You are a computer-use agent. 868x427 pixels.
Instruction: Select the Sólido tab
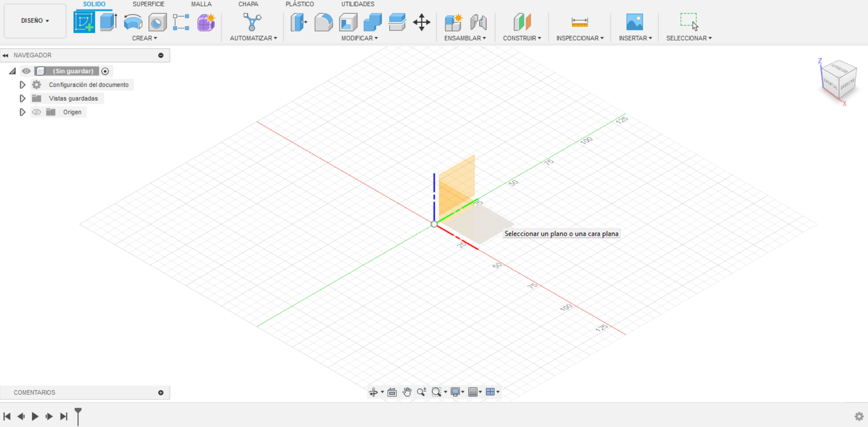pyautogui.click(x=94, y=4)
